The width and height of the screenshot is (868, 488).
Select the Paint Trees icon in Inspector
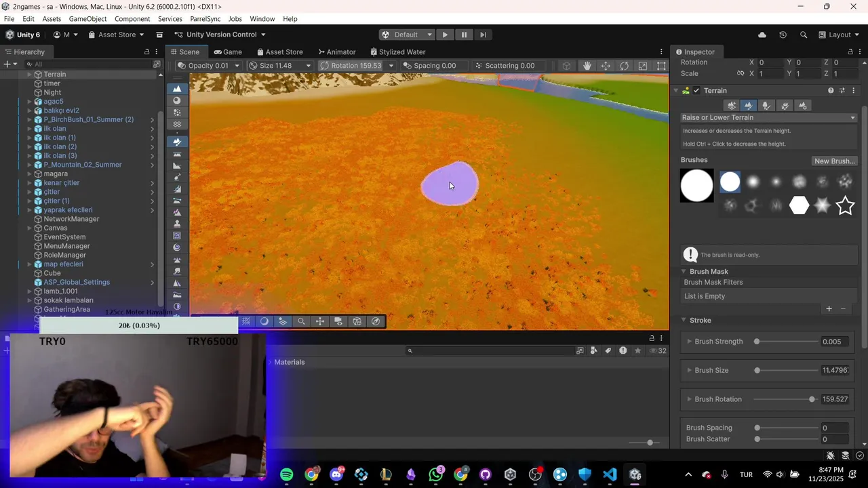click(766, 106)
